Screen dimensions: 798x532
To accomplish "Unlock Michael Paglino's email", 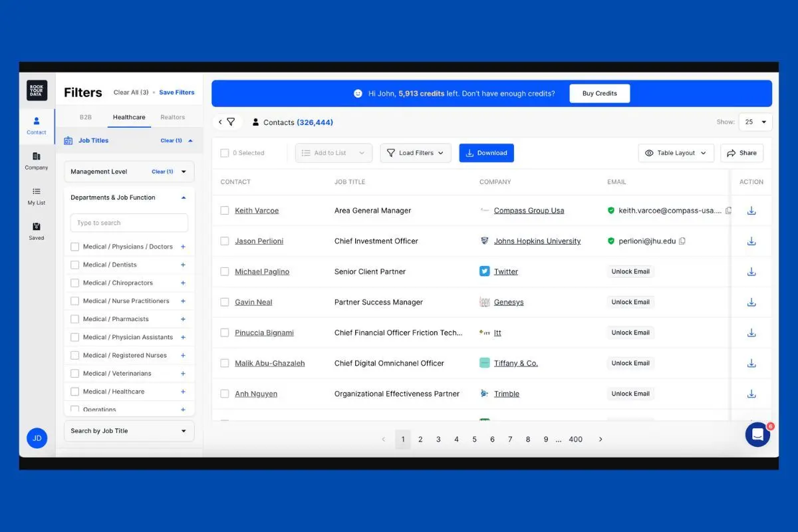I will click(x=630, y=272).
